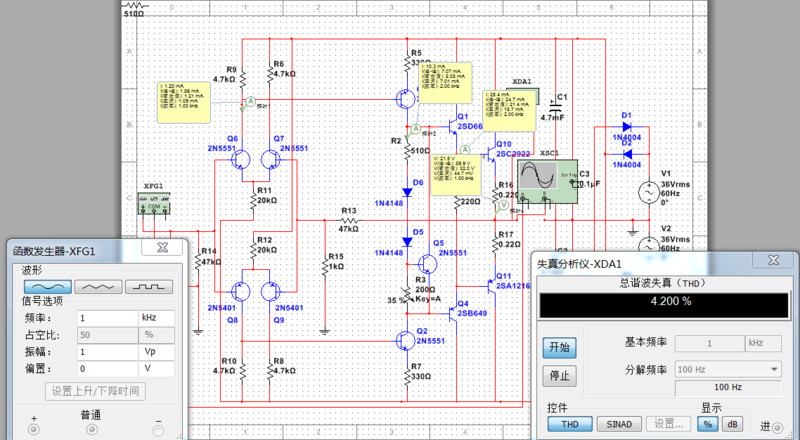Click the 开始 start button

(x=560, y=347)
